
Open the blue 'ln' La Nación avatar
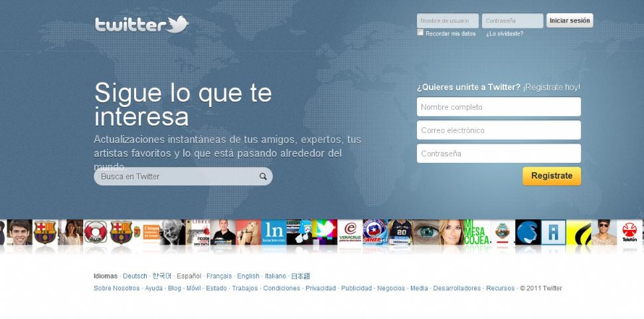point(273,233)
